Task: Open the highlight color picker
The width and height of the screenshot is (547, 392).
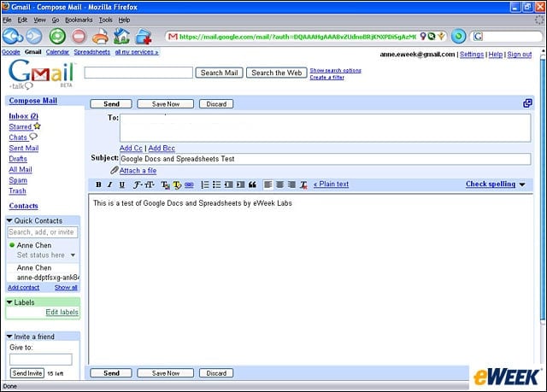Action: click(177, 185)
